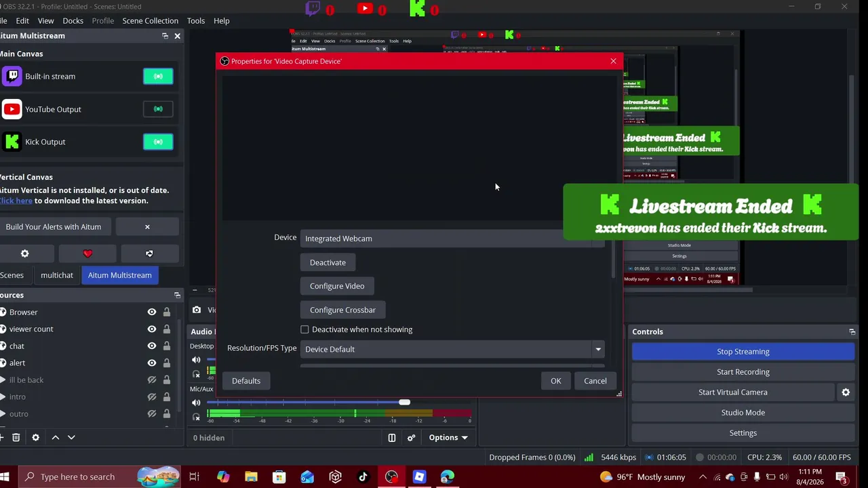868x488 pixels.
Task: Open the Help menu
Action: (x=222, y=21)
